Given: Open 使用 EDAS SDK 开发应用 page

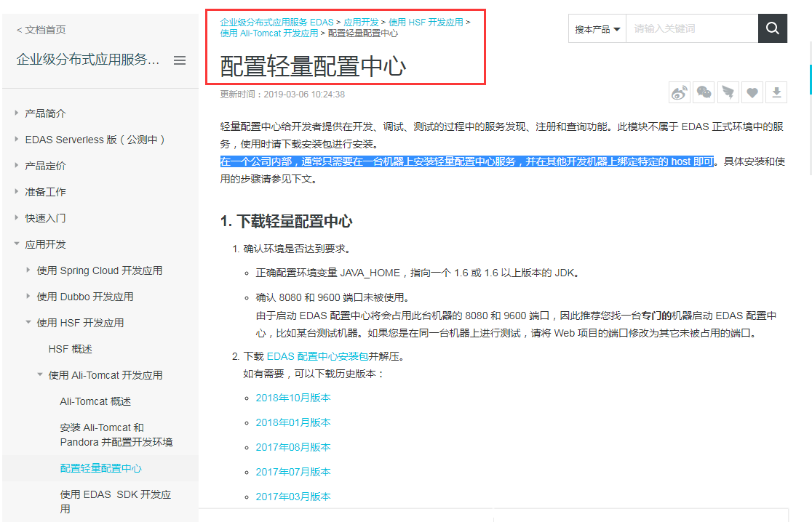Looking at the screenshot, I should (x=115, y=502).
